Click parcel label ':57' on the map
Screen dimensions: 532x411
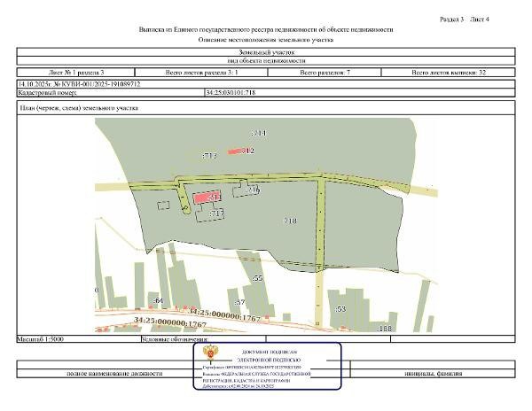pos(240,302)
